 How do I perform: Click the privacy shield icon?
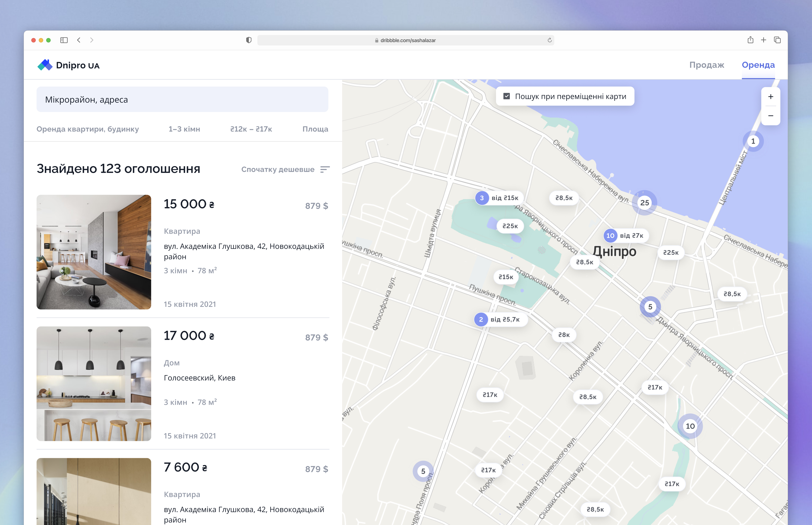click(249, 40)
